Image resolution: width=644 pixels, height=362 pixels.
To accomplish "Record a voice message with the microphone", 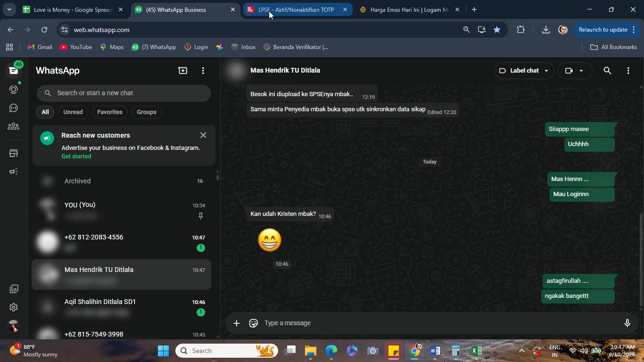I will 627,323.
